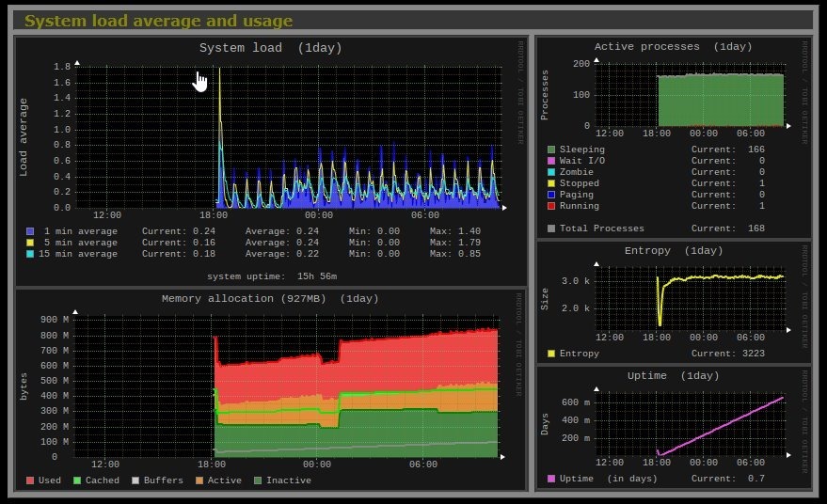Click the orange Active legend swatch

point(199,480)
